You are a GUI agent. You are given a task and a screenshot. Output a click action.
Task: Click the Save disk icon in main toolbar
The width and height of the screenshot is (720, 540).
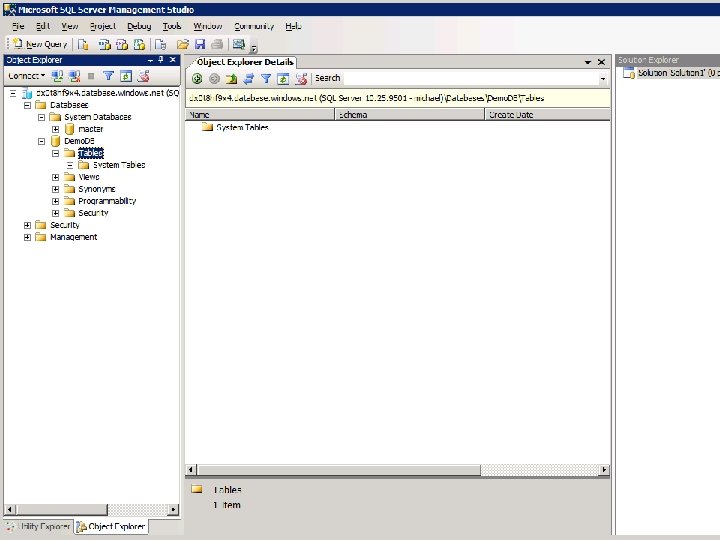pyautogui.click(x=200, y=44)
